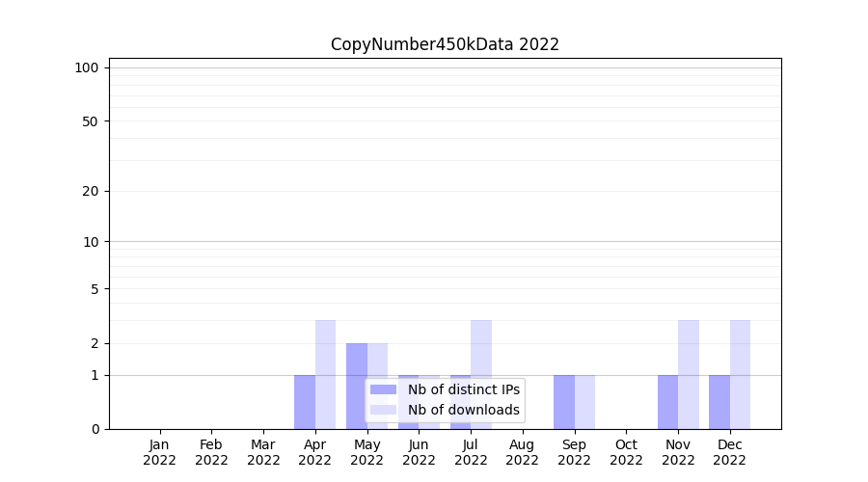Click the April downloads bar
The height and width of the screenshot is (482, 868).
pyautogui.click(x=325, y=374)
